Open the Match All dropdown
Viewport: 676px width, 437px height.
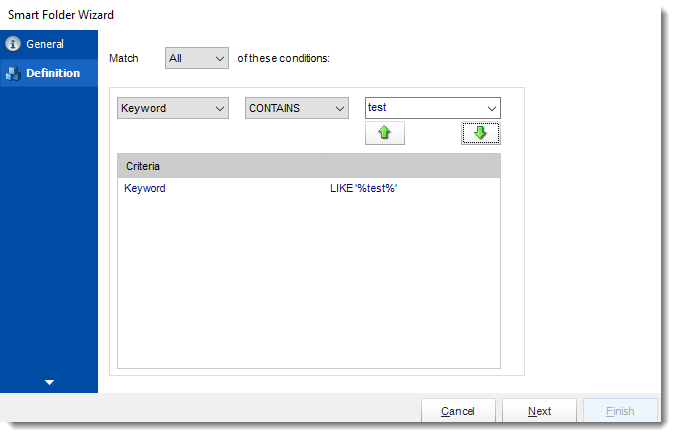click(x=197, y=58)
